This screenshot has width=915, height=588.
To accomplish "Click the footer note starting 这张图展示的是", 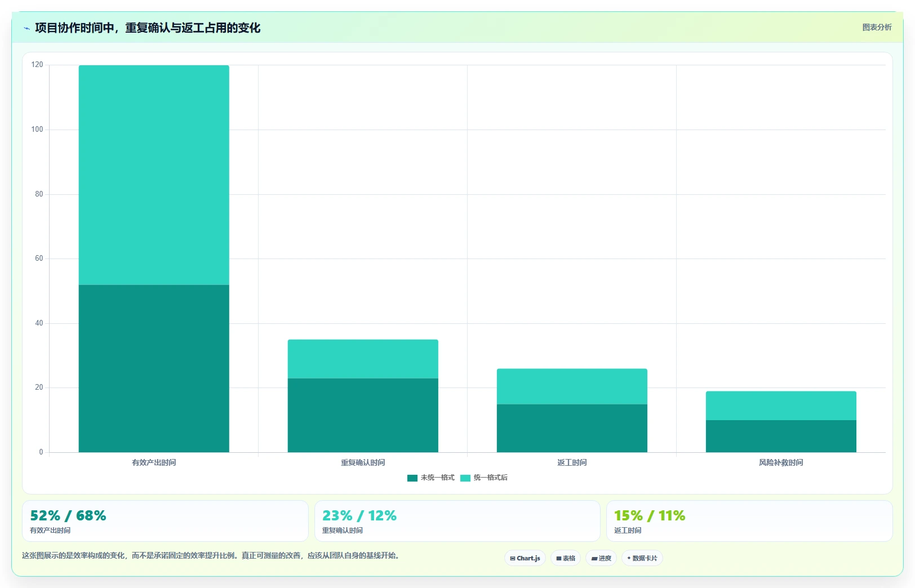I will click(211, 555).
